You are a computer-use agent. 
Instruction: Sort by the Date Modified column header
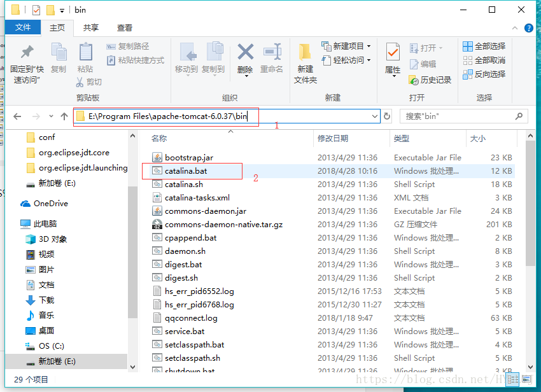[x=333, y=138]
